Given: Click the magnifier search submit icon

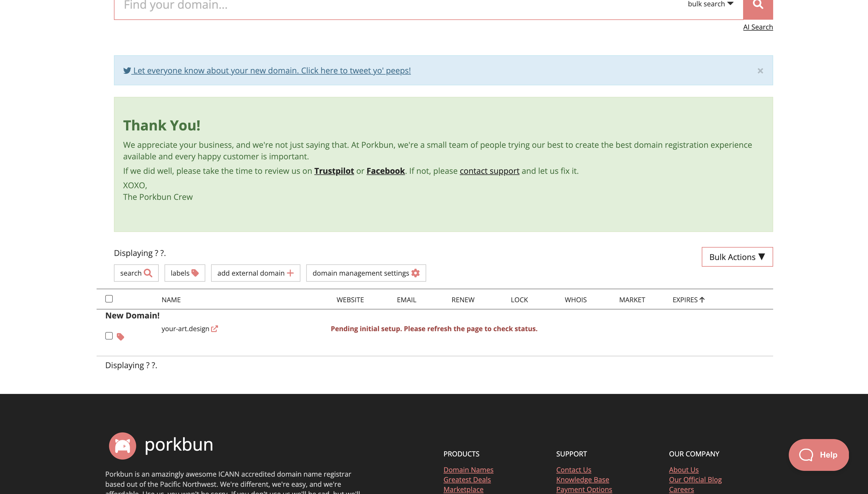Looking at the screenshot, I should [758, 5].
